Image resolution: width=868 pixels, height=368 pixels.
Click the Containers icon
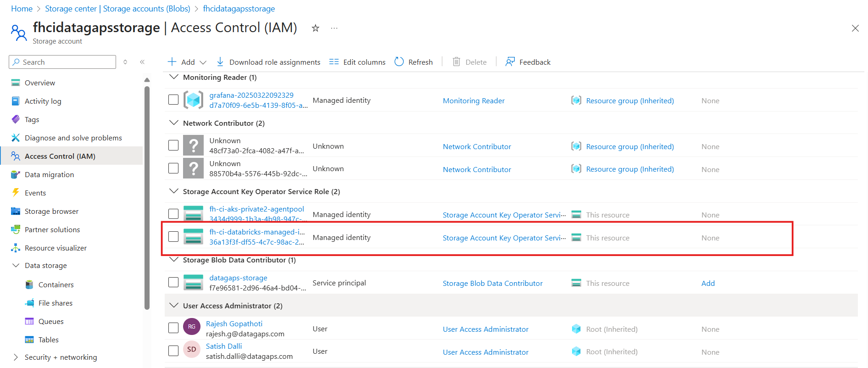29,285
